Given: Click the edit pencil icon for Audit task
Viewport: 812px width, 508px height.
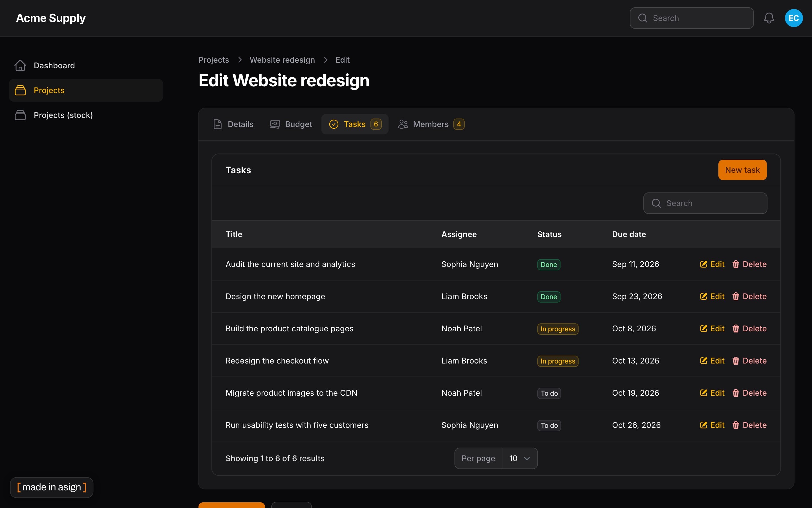Looking at the screenshot, I should coord(703,264).
